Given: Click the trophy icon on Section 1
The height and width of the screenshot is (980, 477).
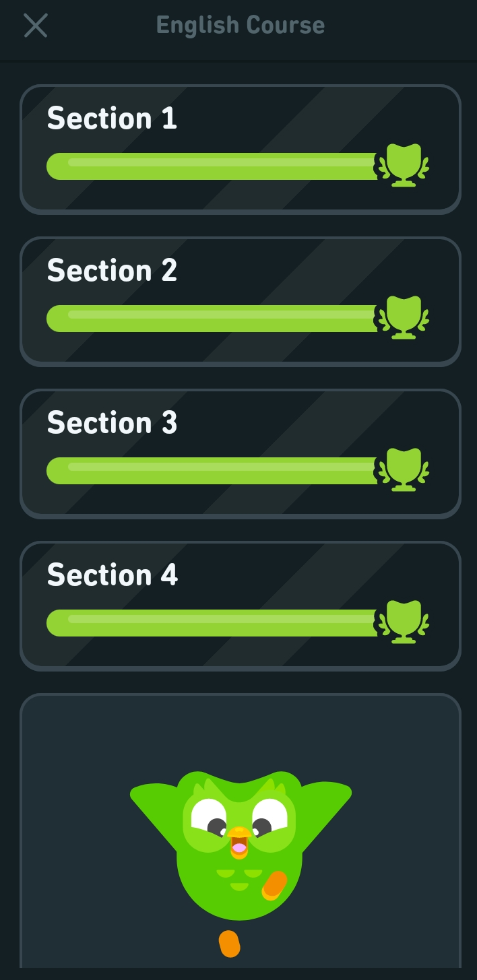Looking at the screenshot, I should 404,164.
